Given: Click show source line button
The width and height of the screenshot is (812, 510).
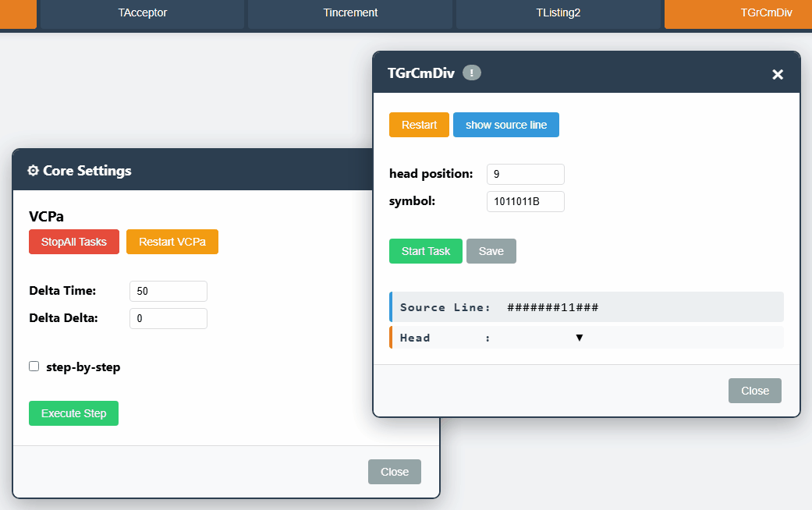Looking at the screenshot, I should (x=506, y=125).
